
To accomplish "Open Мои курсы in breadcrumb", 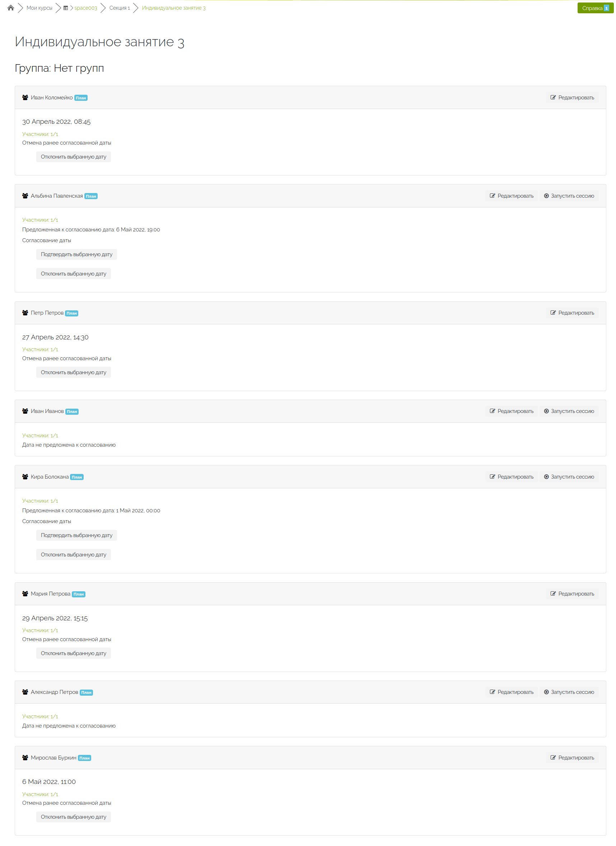I will (39, 8).
